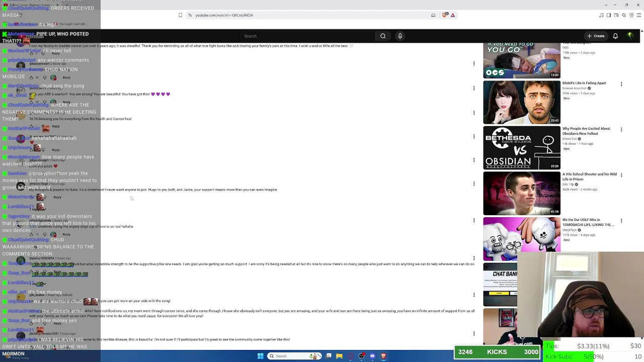Screen dimensions: 644x362
Task: Click the Windows taskbar Search box
Action: pyautogui.click(x=295, y=356)
